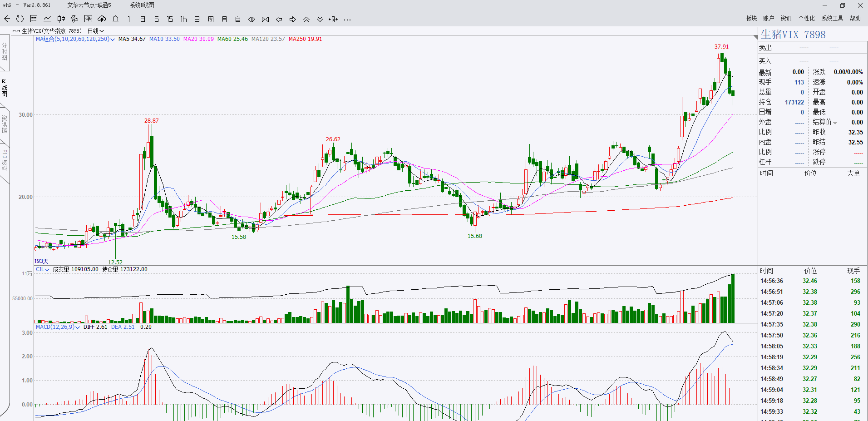Image resolution: width=868 pixels, height=421 pixels.
Task: Click the cloud lightning icon
Action: pyautogui.click(x=102, y=19)
